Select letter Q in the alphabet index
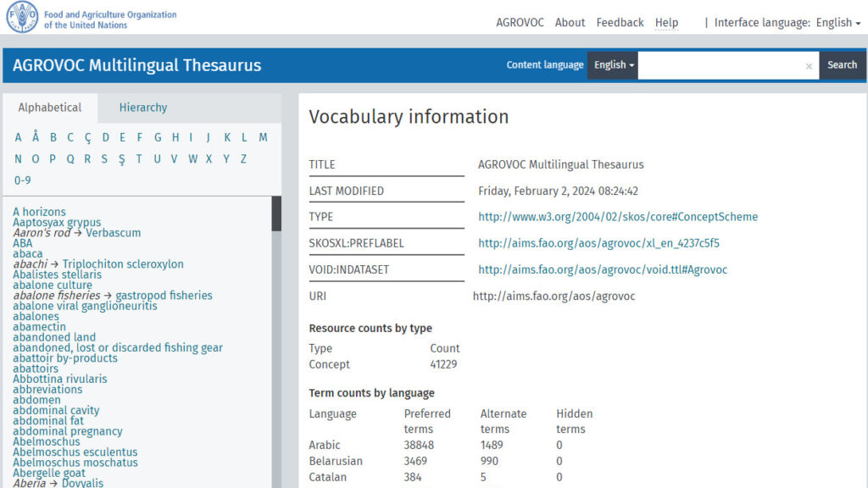 point(70,159)
